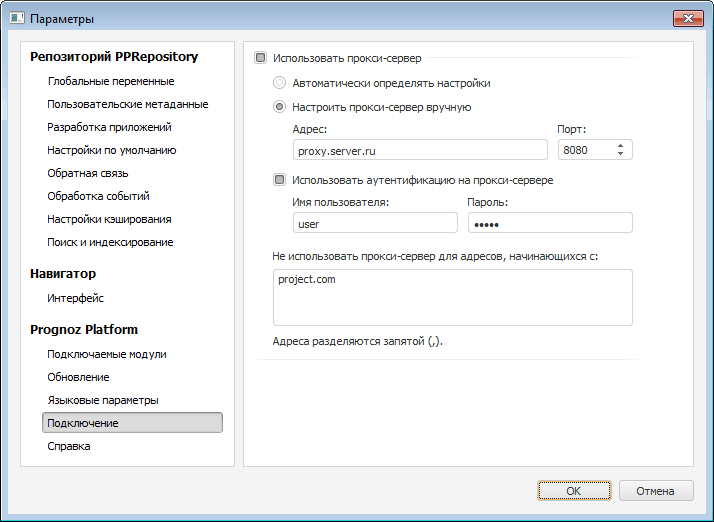Open Настройки кэширования section
The width and height of the screenshot is (714, 522).
coord(109,219)
